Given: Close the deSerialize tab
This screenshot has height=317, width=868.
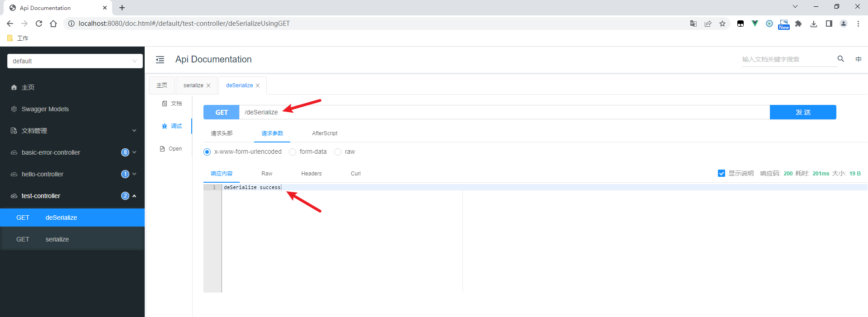Looking at the screenshot, I should pyautogui.click(x=258, y=85).
